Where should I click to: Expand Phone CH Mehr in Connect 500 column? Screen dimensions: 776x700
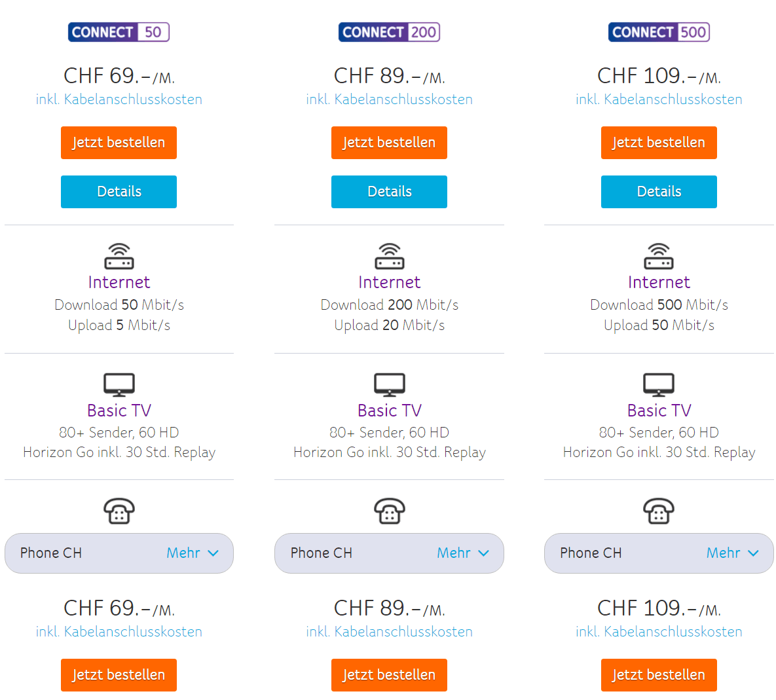coord(732,553)
